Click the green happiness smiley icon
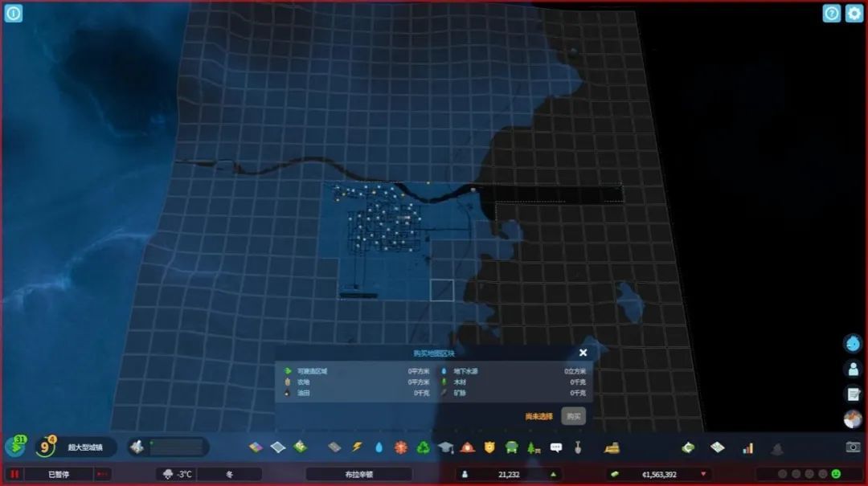The height and width of the screenshot is (486, 868). point(836,474)
